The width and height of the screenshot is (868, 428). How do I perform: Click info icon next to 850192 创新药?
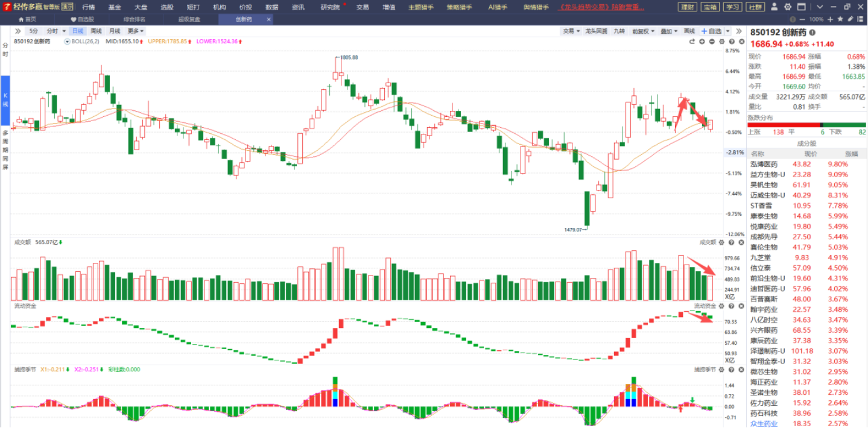tap(812, 33)
